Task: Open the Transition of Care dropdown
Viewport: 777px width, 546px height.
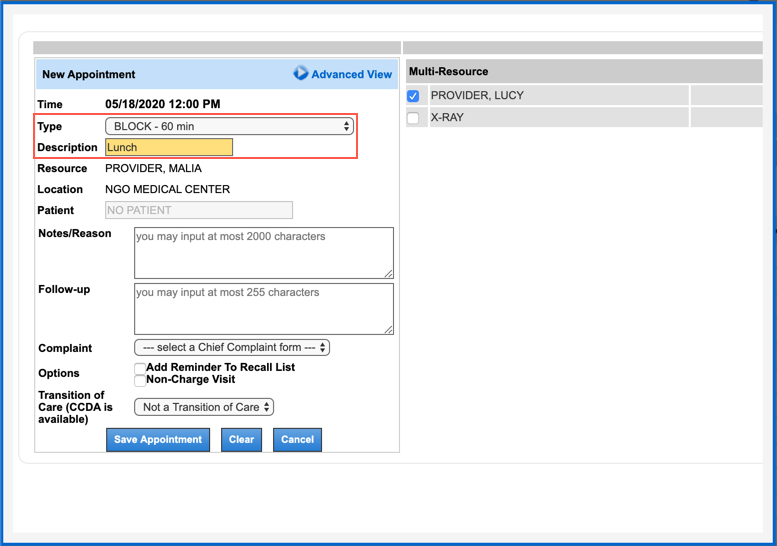Action: tap(204, 408)
